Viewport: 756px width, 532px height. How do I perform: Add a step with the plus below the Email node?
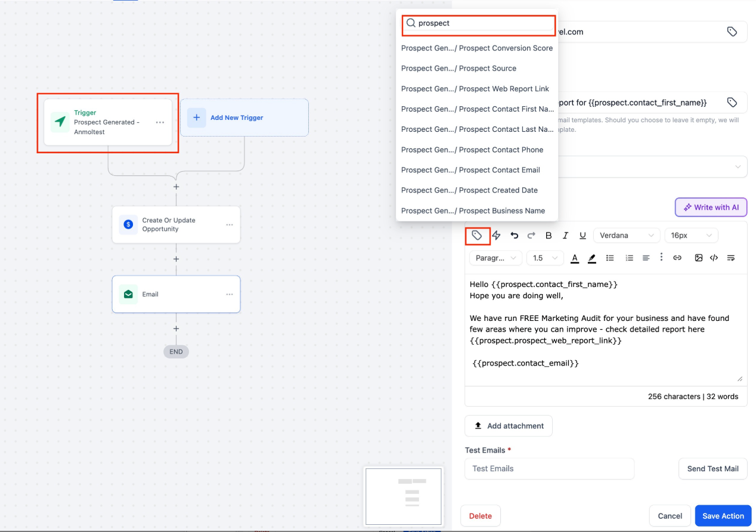coord(176,329)
